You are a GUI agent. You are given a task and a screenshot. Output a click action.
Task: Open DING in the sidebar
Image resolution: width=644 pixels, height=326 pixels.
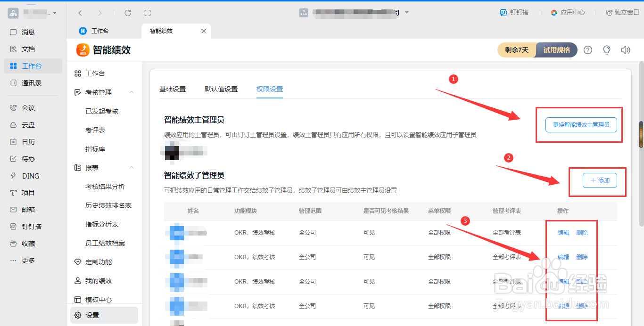pyautogui.click(x=33, y=176)
